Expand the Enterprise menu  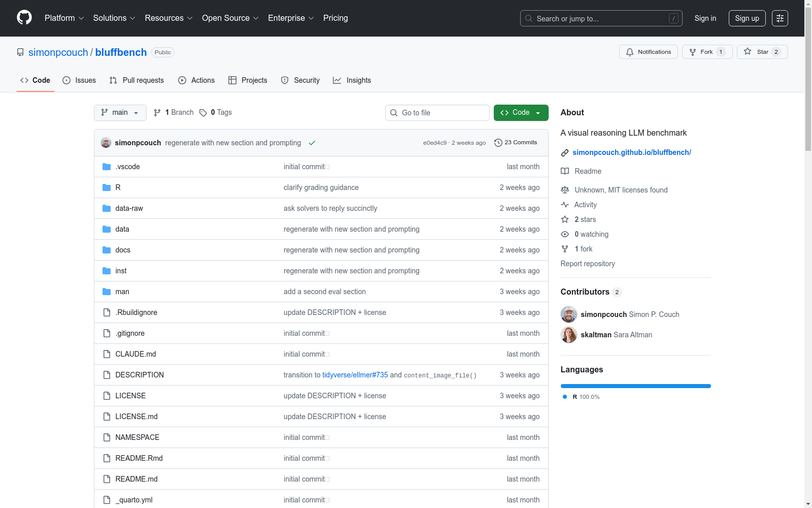(x=291, y=18)
